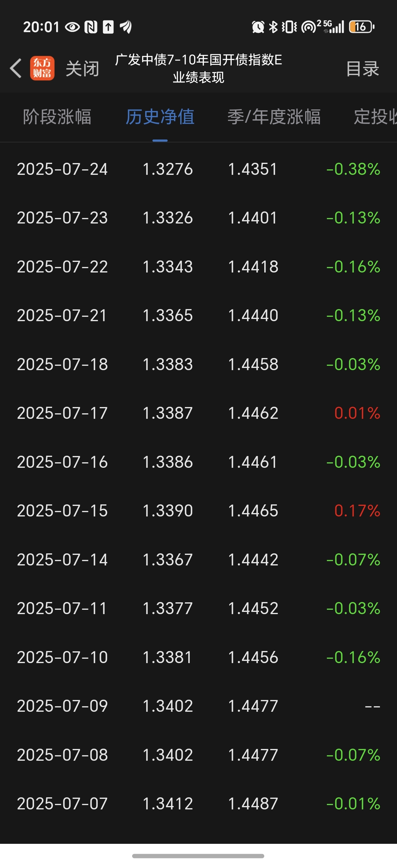Tap the bottom home gesture bar

(x=198, y=856)
